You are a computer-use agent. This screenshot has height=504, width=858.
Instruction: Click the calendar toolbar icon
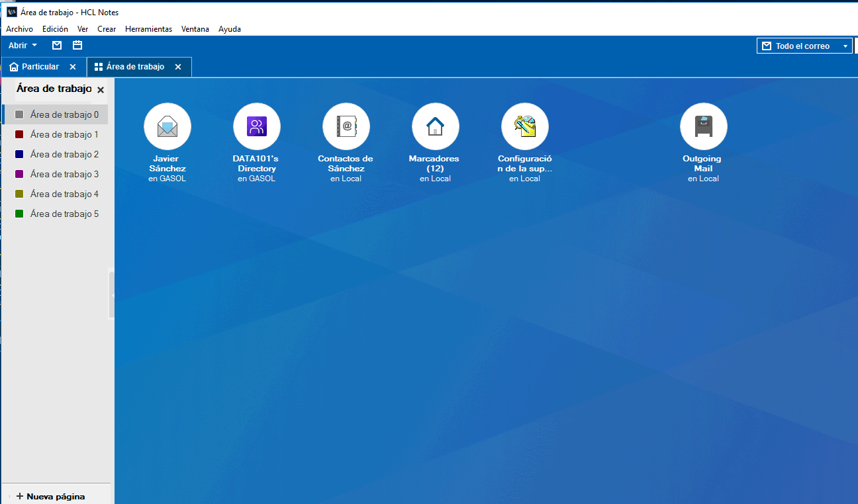[77, 46]
